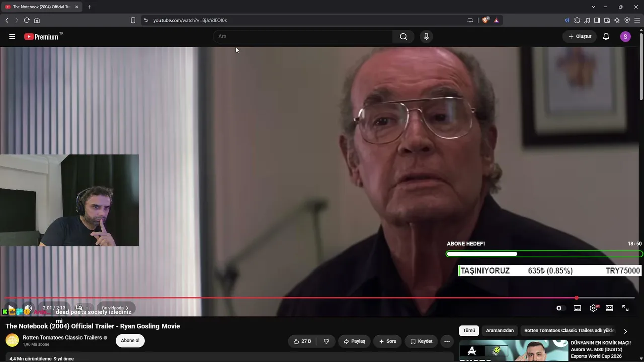Select the 'Tümü' filter chip
644x362 pixels.
469,331
